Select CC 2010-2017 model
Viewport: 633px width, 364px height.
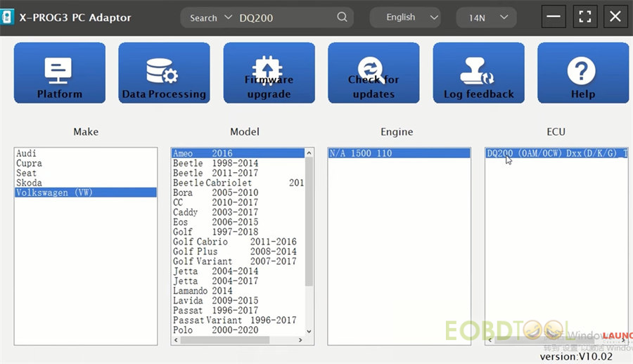(x=238, y=202)
